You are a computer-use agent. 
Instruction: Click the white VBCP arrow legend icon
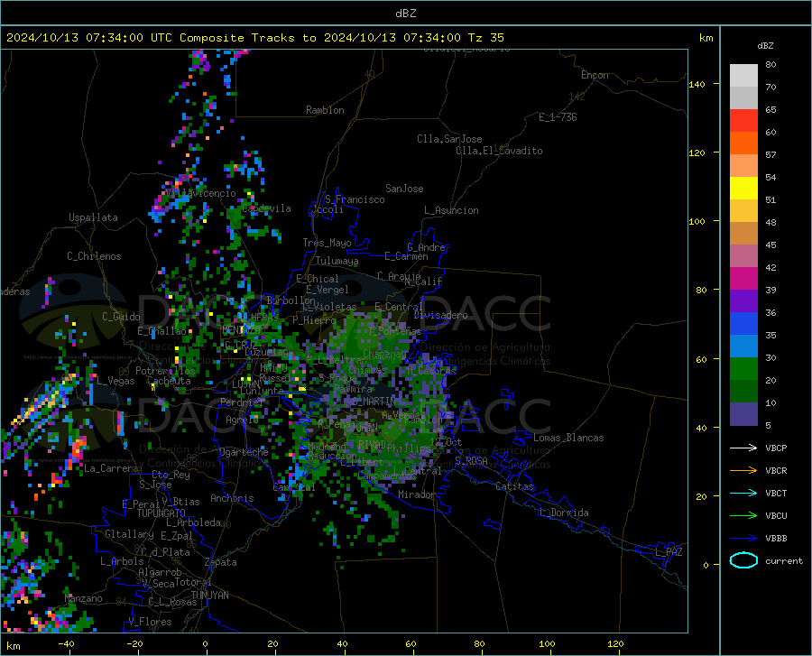[x=743, y=448]
